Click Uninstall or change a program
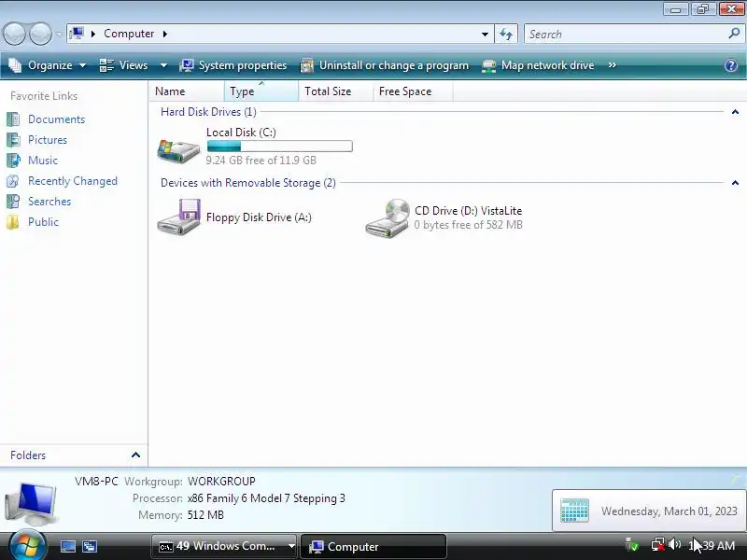This screenshot has height=560, width=747. [x=385, y=65]
